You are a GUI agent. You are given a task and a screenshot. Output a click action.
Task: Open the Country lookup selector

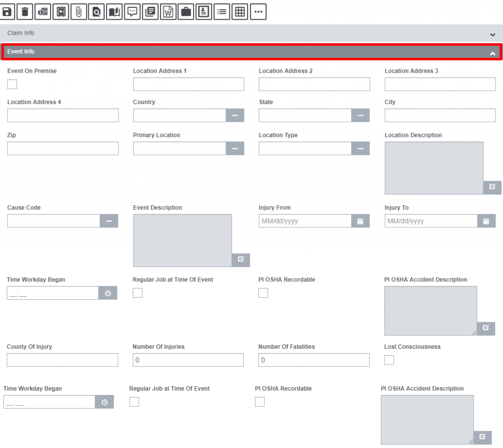click(x=235, y=115)
